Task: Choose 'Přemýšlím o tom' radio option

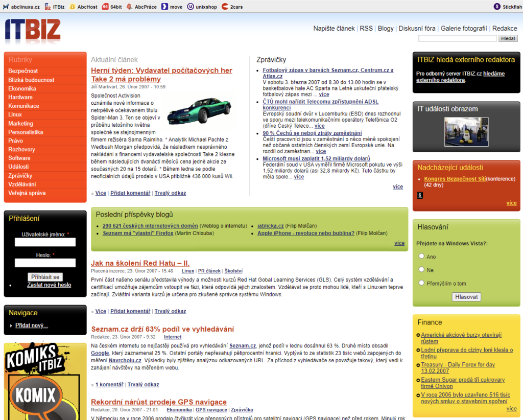Action: coord(421,283)
